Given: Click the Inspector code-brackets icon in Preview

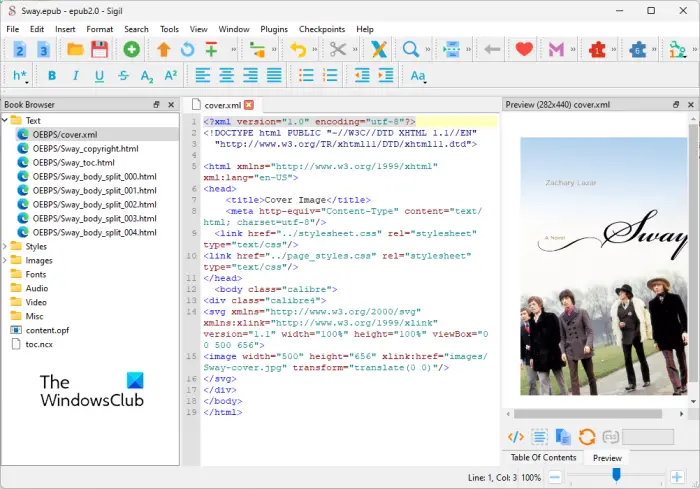Looking at the screenshot, I should click(x=516, y=436).
